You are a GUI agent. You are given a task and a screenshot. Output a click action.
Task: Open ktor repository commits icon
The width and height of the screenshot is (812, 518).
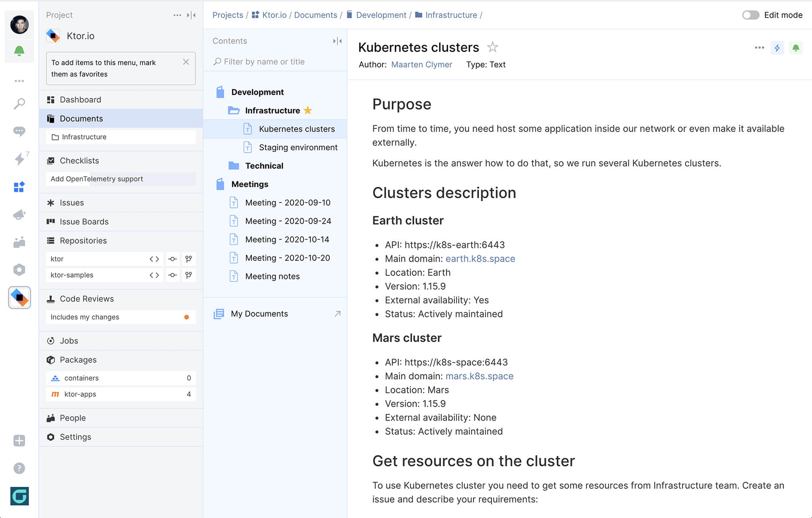[x=172, y=259]
